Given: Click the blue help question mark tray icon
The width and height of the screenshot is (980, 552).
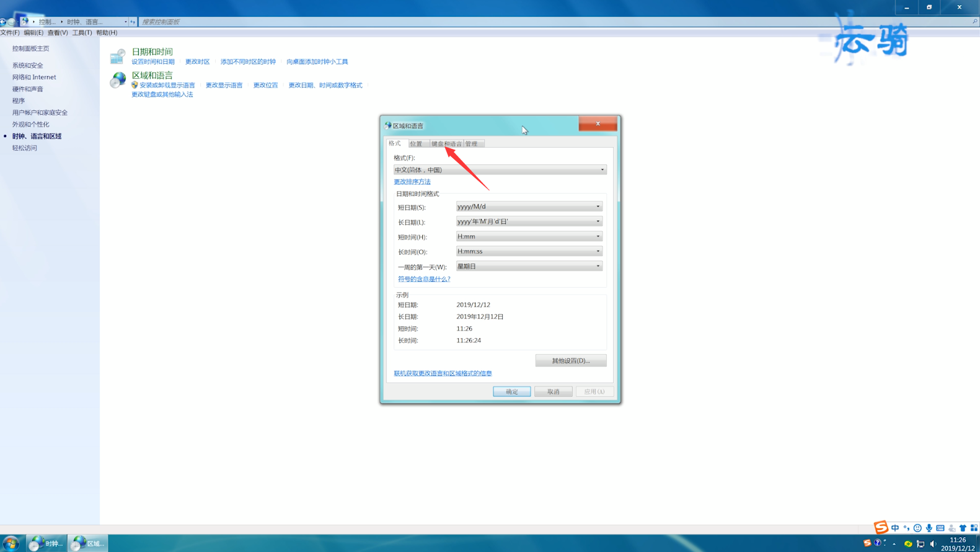Looking at the screenshot, I should point(877,543).
